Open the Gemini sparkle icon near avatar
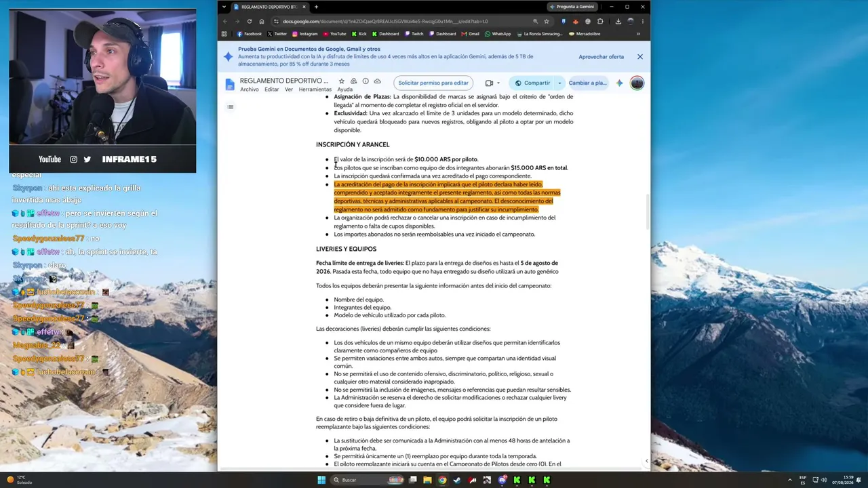The height and width of the screenshot is (488, 868). tap(619, 83)
